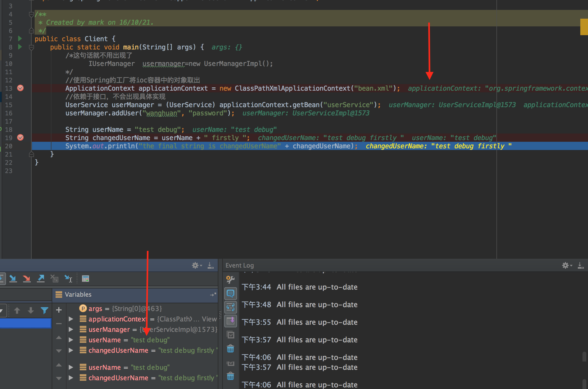
Task: Click the 3:55 log entry
Action: point(300,322)
